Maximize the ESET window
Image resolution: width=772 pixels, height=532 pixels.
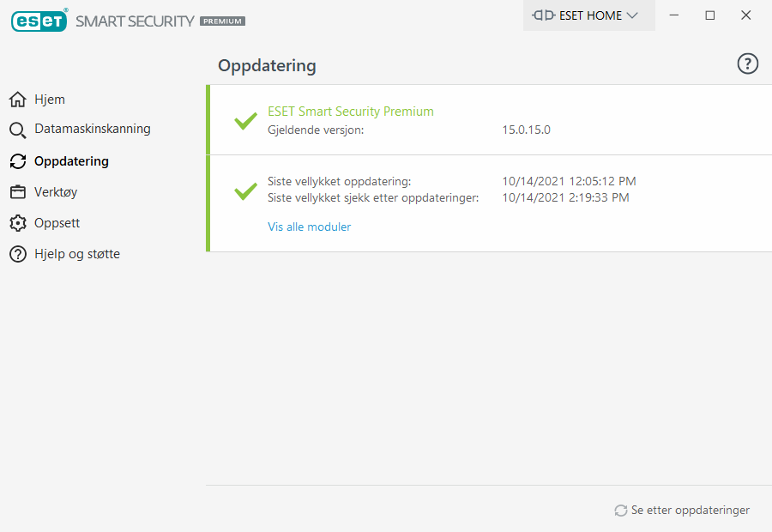710,15
